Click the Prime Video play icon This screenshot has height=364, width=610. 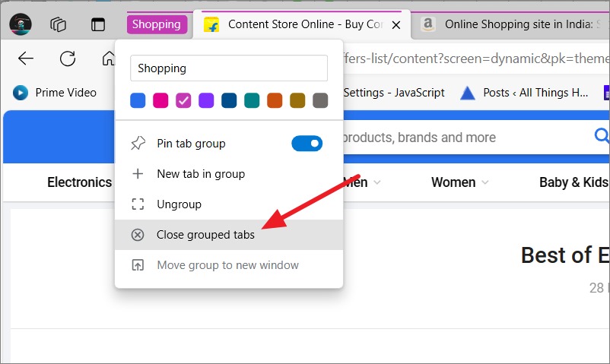pyautogui.click(x=21, y=93)
